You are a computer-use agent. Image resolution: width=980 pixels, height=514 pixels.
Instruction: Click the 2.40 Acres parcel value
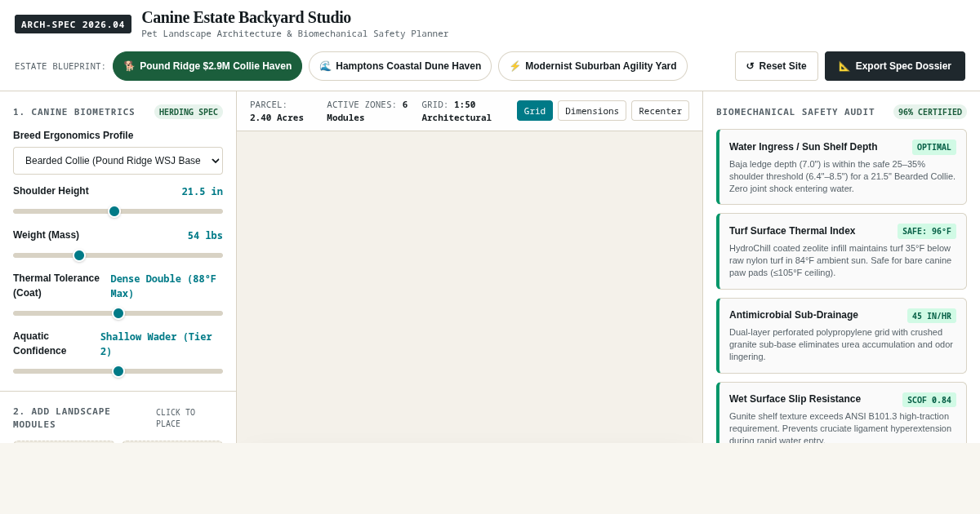pos(277,117)
